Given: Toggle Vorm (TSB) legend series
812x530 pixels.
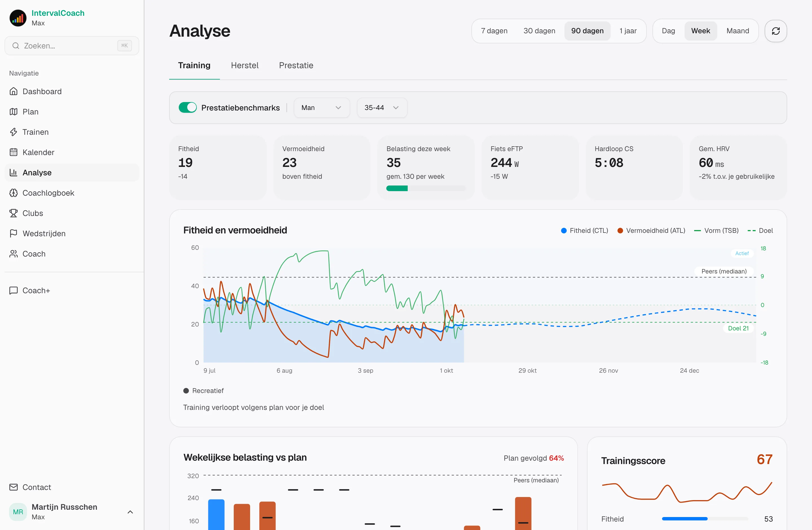Looking at the screenshot, I should coord(716,231).
